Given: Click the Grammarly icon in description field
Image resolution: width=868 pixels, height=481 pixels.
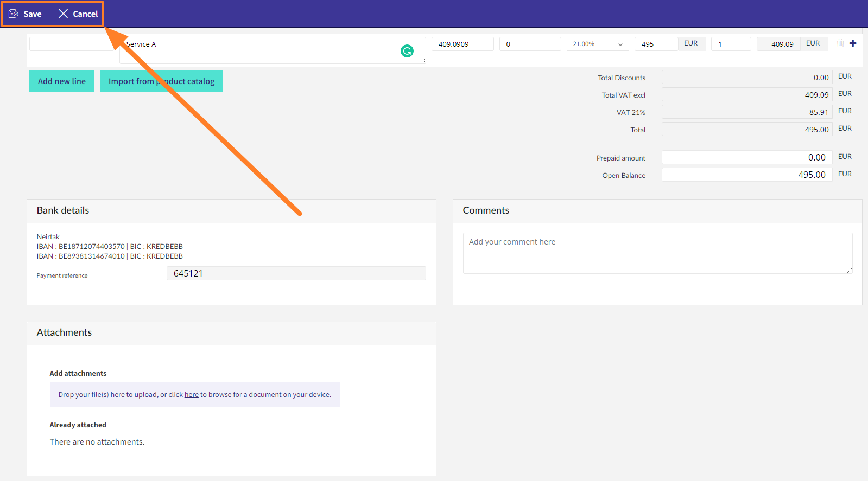Looking at the screenshot, I should pyautogui.click(x=407, y=51).
